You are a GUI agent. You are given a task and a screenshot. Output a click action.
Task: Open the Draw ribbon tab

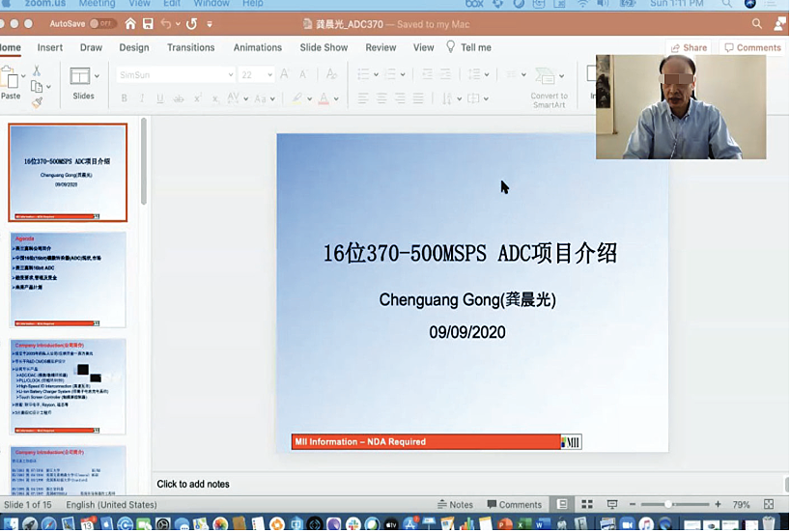click(91, 47)
